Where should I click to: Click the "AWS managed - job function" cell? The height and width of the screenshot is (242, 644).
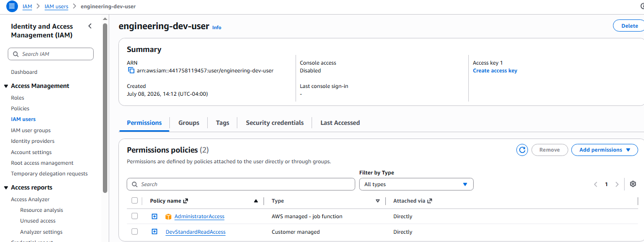[307, 216]
